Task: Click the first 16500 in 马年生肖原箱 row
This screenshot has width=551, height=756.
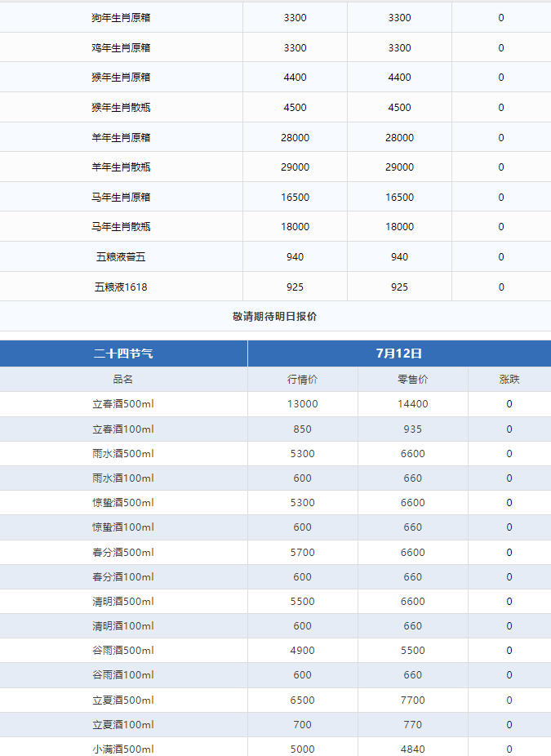Action: [295, 198]
